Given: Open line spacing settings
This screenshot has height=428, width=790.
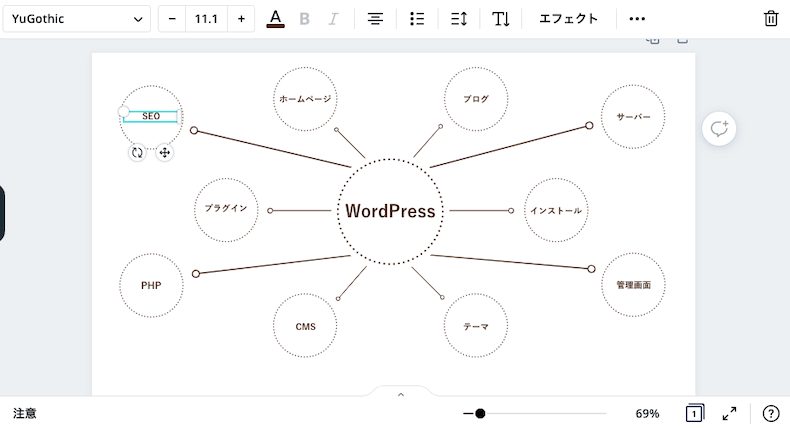Looking at the screenshot, I should pos(458,19).
